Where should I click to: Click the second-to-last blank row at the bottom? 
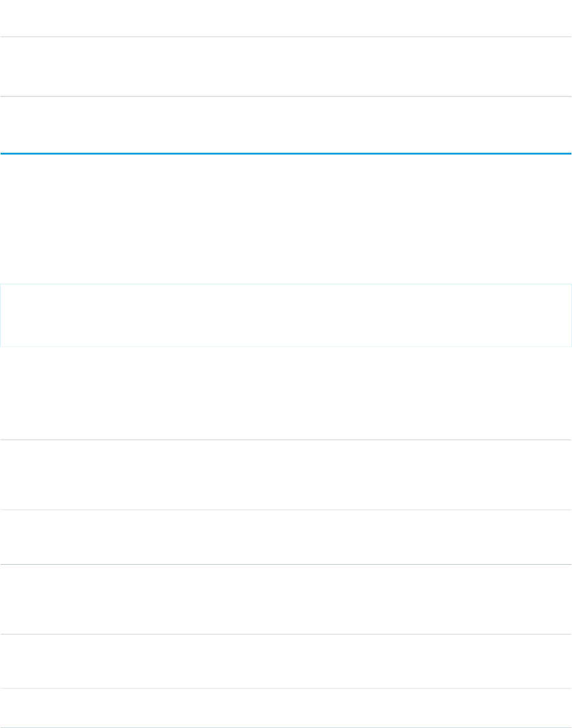(286, 662)
